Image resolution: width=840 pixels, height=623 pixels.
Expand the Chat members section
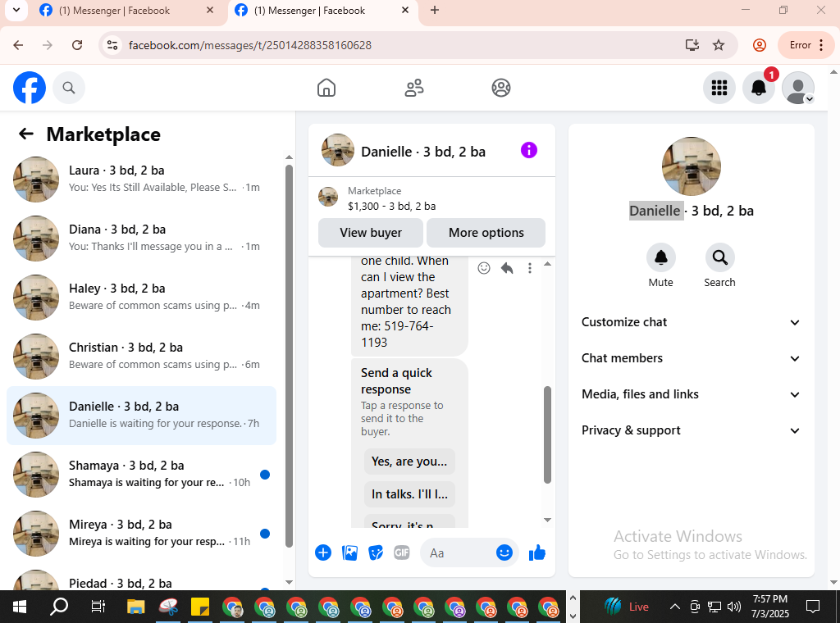coord(691,358)
